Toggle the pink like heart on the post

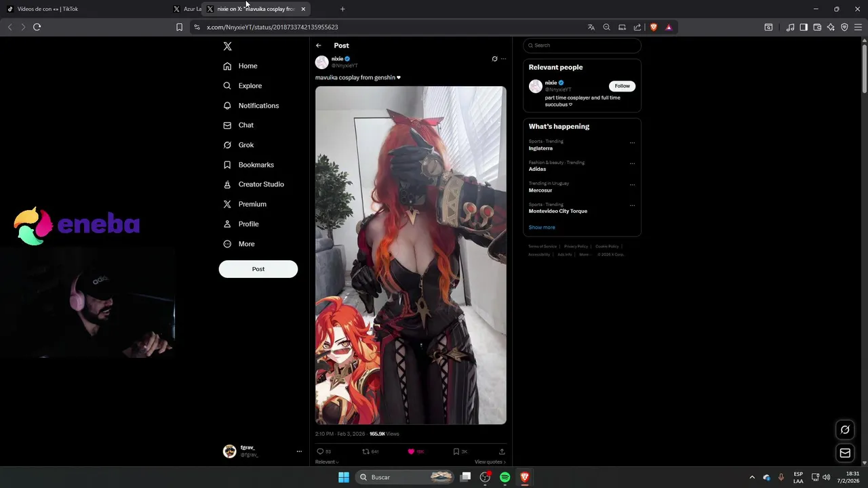pos(411,451)
